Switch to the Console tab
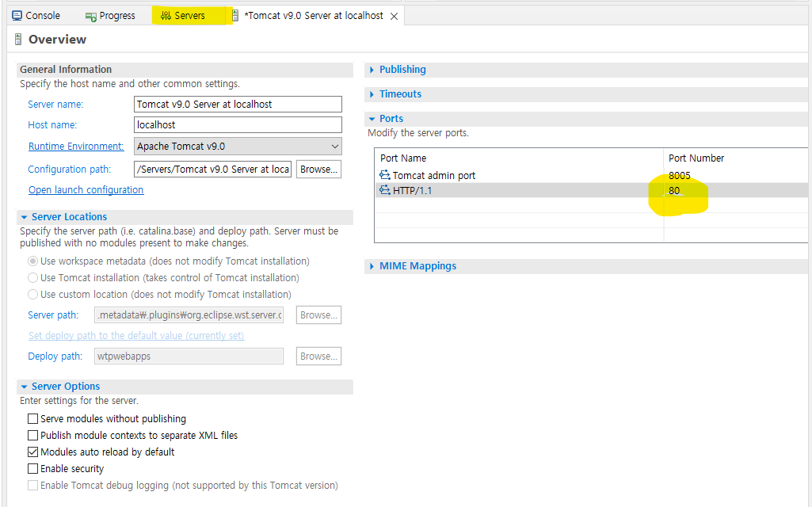The image size is (812, 507). [x=36, y=16]
